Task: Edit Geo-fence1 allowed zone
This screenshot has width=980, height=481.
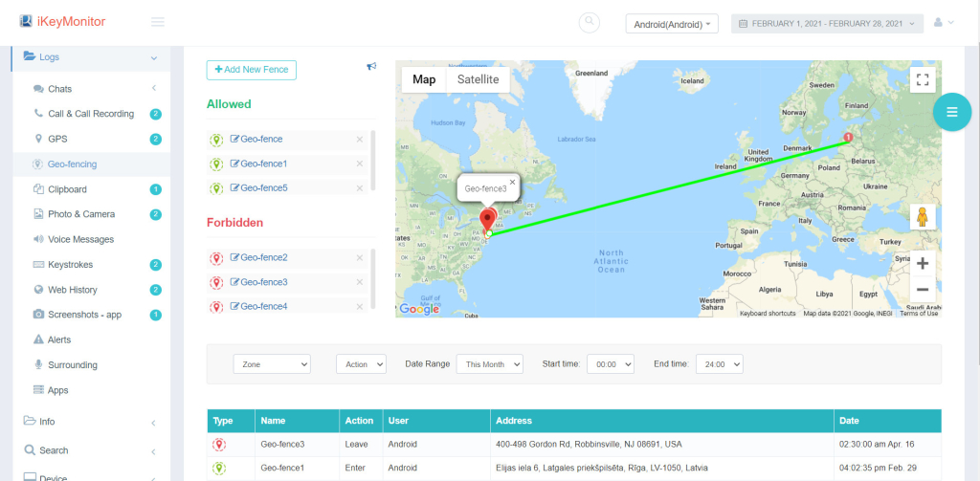Action: 258,164
